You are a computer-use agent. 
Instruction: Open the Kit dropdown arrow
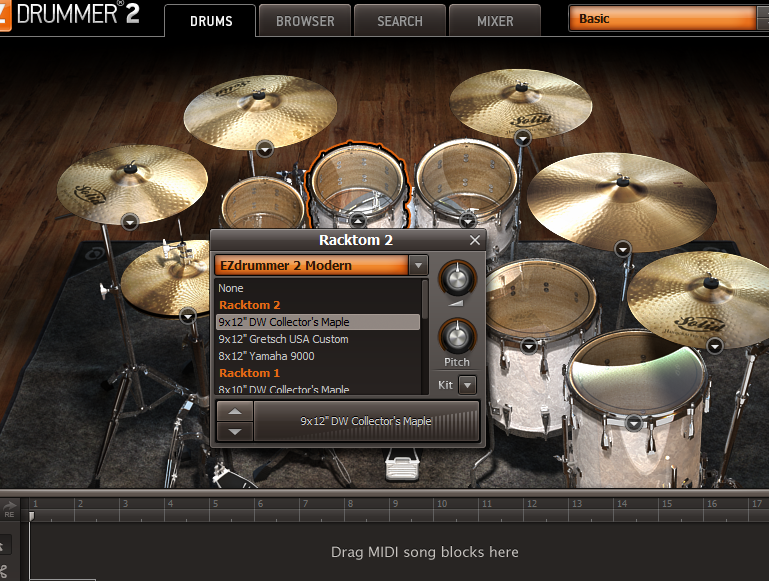(467, 385)
